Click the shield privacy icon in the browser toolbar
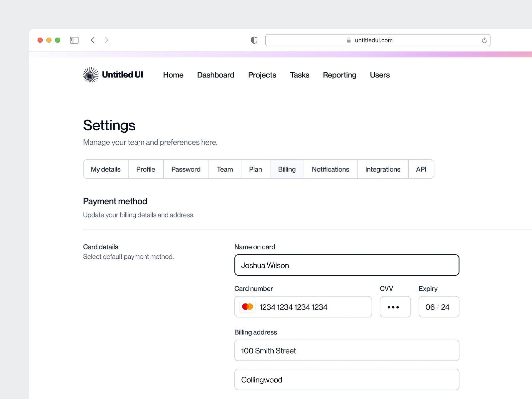Screen dimensions: 532x399 (x=254, y=40)
